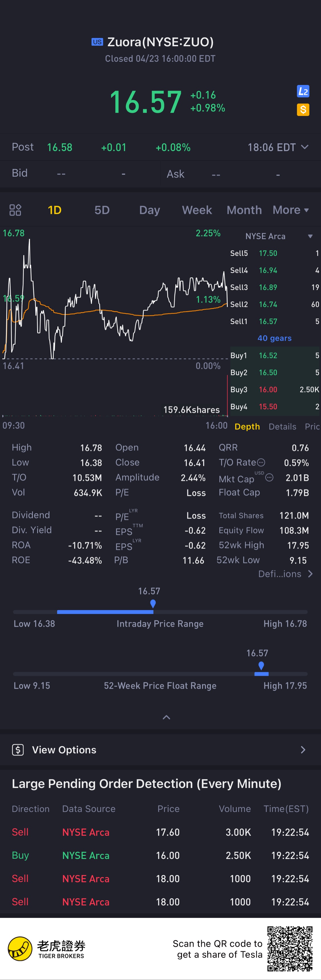Tap the Tesla share QR code
This screenshot has height=980, width=321.
click(290, 949)
